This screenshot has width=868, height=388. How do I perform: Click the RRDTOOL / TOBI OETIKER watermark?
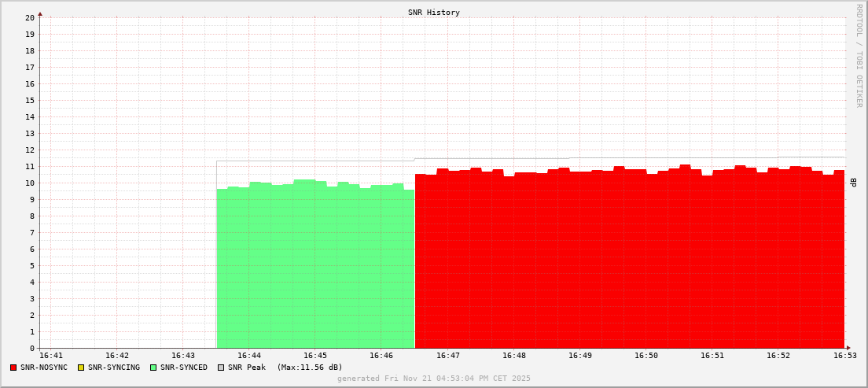pos(859,55)
